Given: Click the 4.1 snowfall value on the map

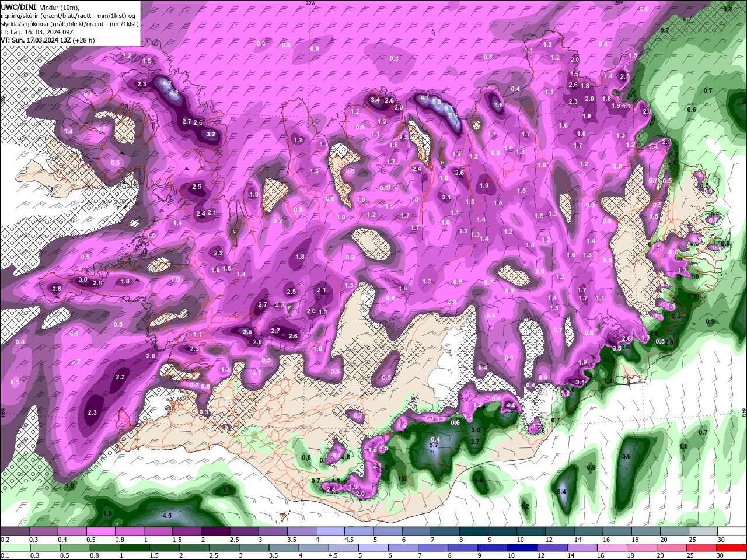Looking at the screenshot, I should [x=424, y=97].
